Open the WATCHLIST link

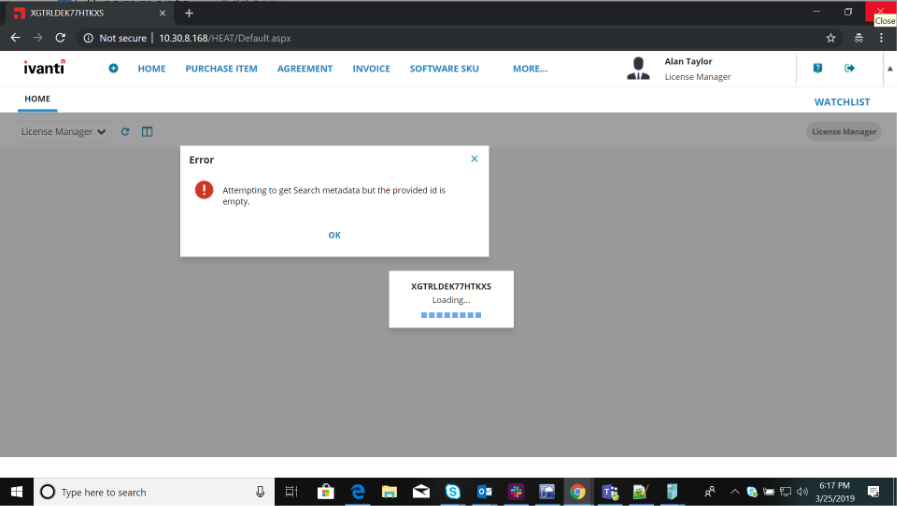click(841, 102)
